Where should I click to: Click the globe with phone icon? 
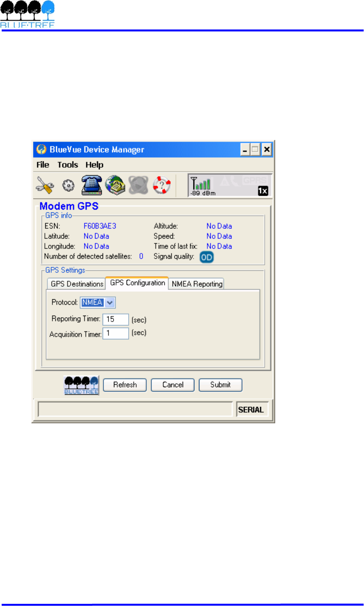[115, 185]
